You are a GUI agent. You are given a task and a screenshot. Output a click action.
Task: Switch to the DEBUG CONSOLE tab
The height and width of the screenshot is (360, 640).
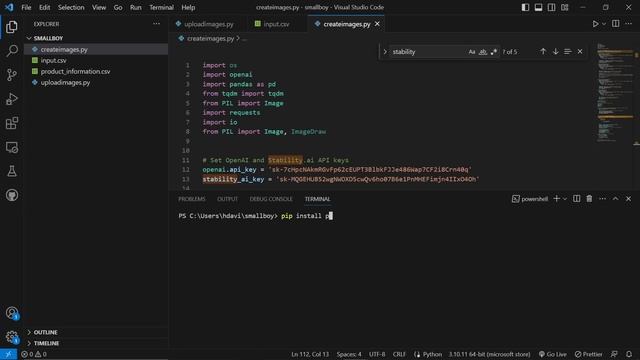(271, 199)
